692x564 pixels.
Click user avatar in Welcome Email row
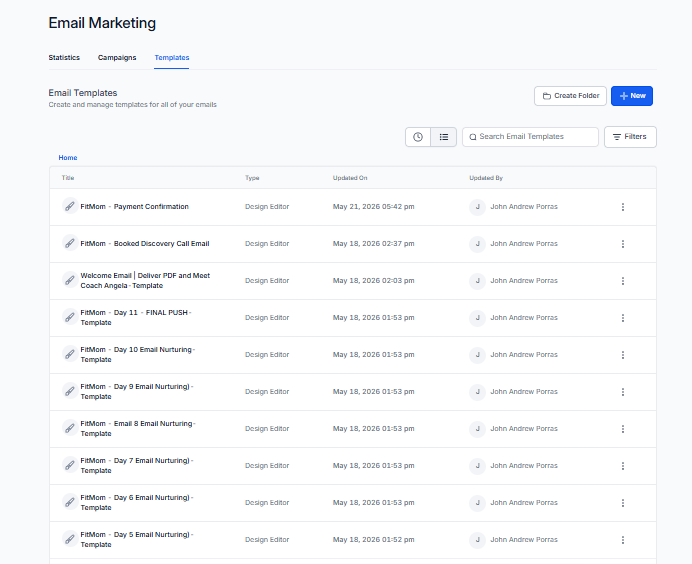478,281
